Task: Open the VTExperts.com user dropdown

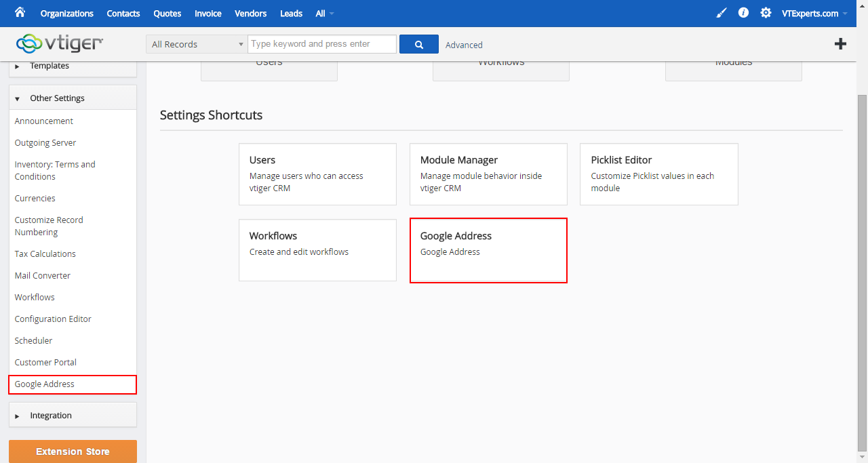Action: [x=814, y=14]
